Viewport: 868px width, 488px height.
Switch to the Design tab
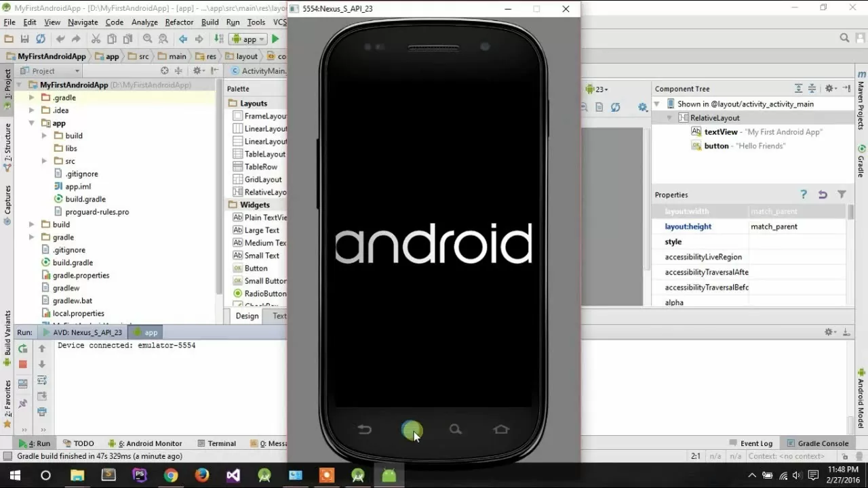click(x=247, y=316)
